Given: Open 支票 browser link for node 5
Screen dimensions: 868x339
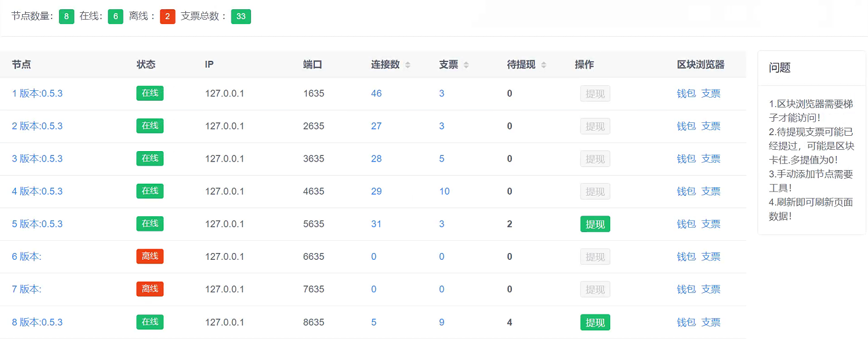Looking at the screenshot, I should 711,224.
